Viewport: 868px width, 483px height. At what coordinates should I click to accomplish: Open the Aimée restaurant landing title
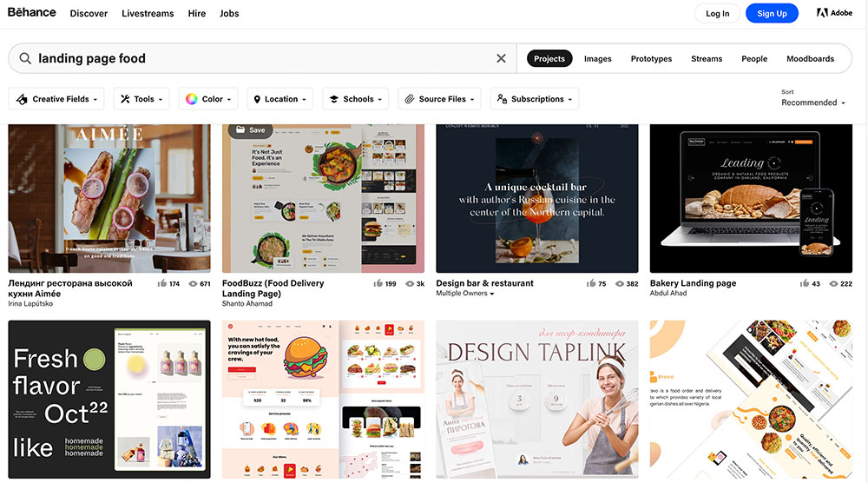pos(70,288)
